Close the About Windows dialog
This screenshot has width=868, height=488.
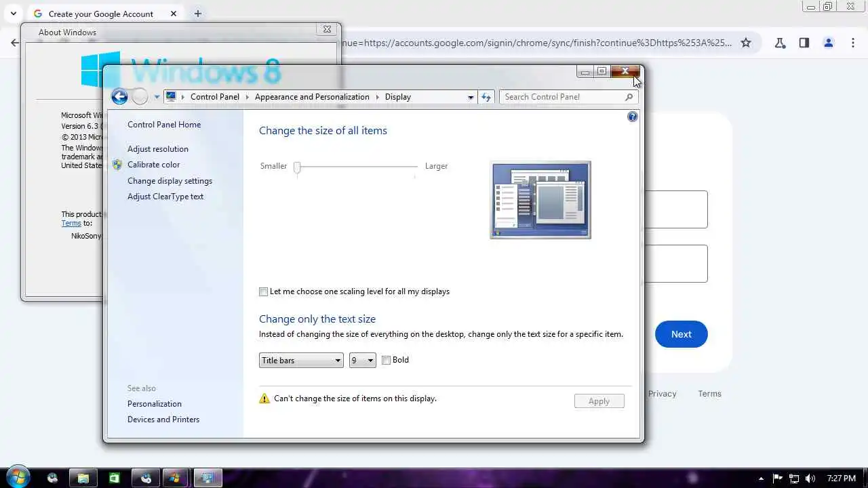coord(327,29)
